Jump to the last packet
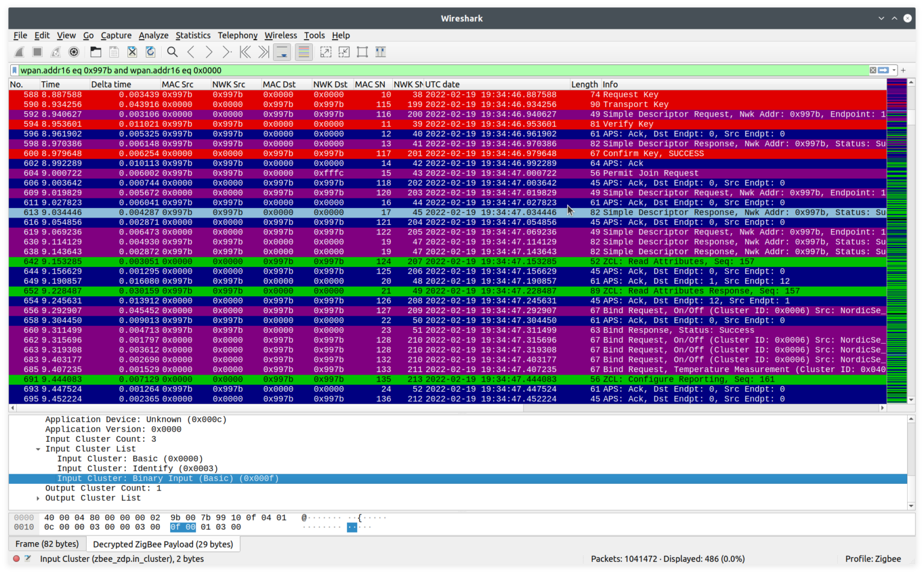 [x=263, y=52]
